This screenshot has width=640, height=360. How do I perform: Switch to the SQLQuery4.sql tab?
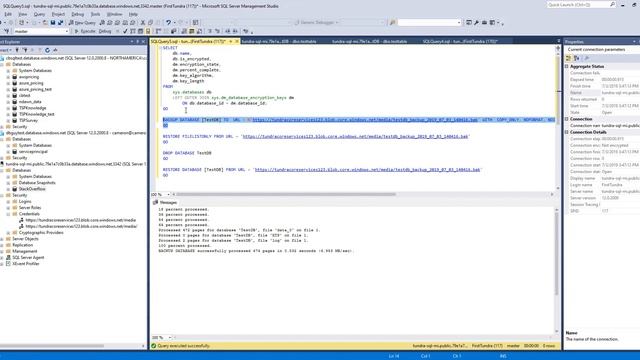pos(460,41)
